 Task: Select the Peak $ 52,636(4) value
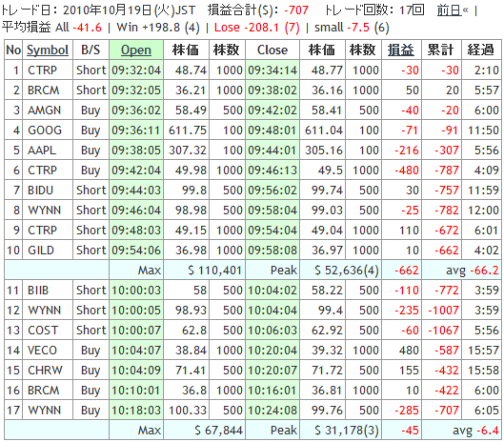point(347,271)
